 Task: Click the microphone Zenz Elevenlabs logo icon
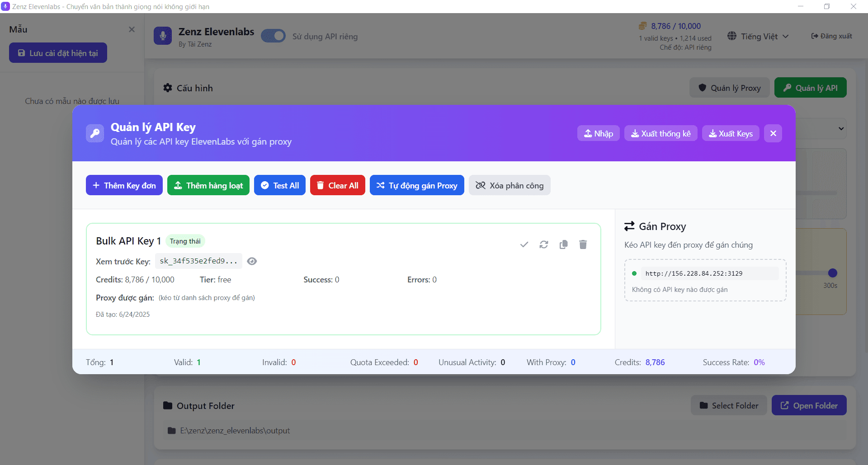point(163,36)
